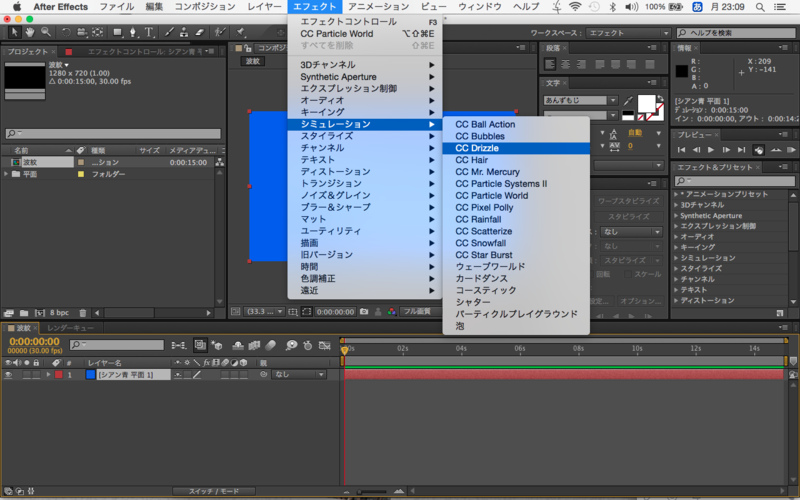Expand layer 1 properties twirl arrow
Screen dimensions: 800x500
48,374
